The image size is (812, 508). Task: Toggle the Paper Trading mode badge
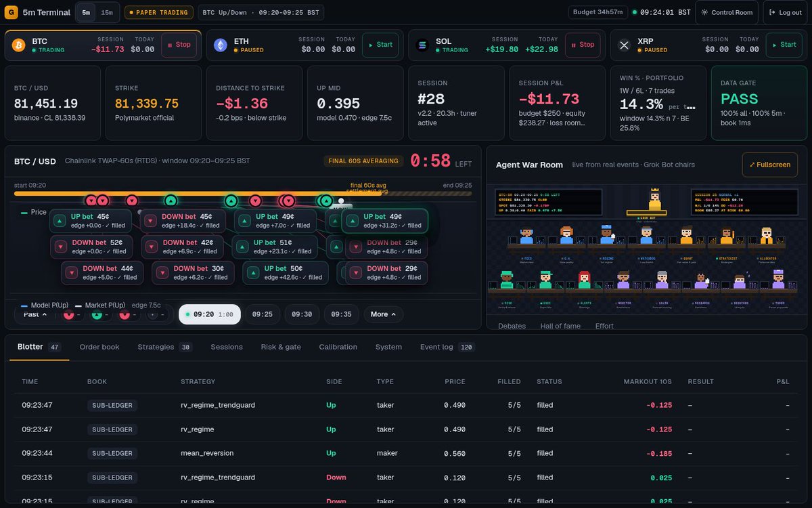[159, 12]
